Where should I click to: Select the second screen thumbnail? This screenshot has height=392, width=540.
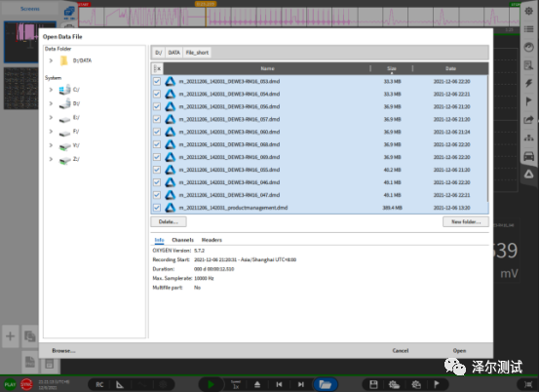pos(20,89)
